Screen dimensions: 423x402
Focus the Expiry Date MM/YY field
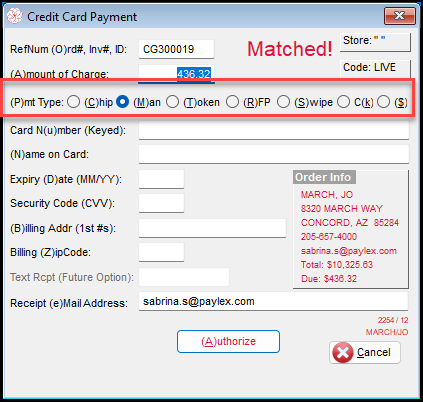[161, 179]
